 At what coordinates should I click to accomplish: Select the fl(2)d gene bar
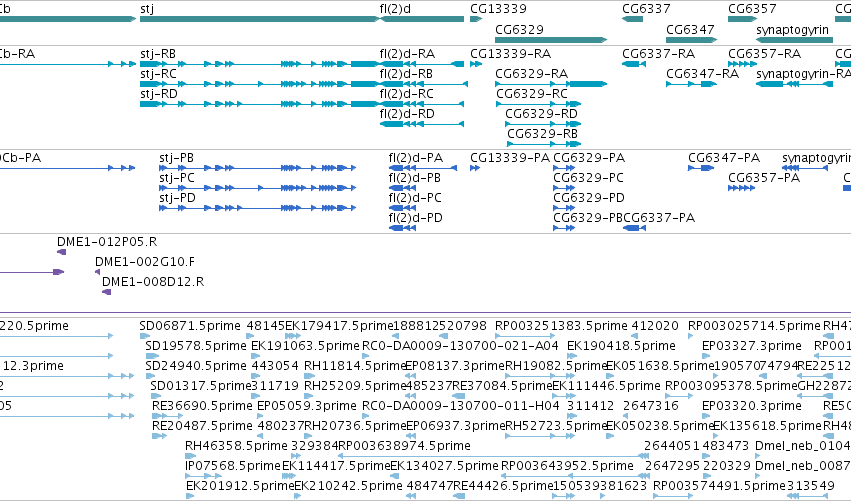(422, 19)
